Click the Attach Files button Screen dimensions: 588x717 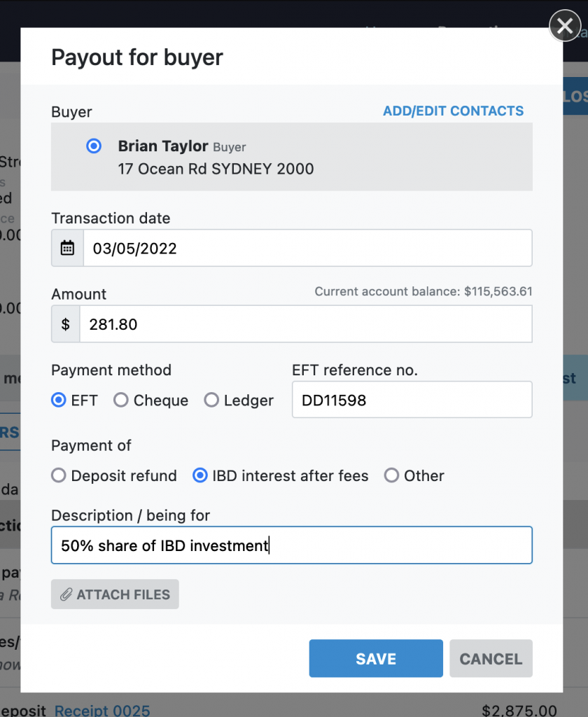point(115,594)
